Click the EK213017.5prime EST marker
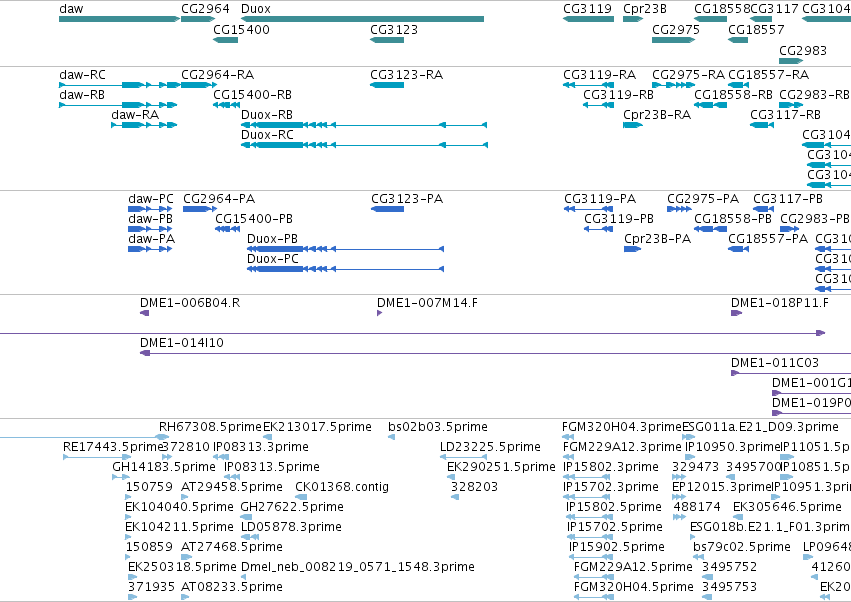 point(267,436)
